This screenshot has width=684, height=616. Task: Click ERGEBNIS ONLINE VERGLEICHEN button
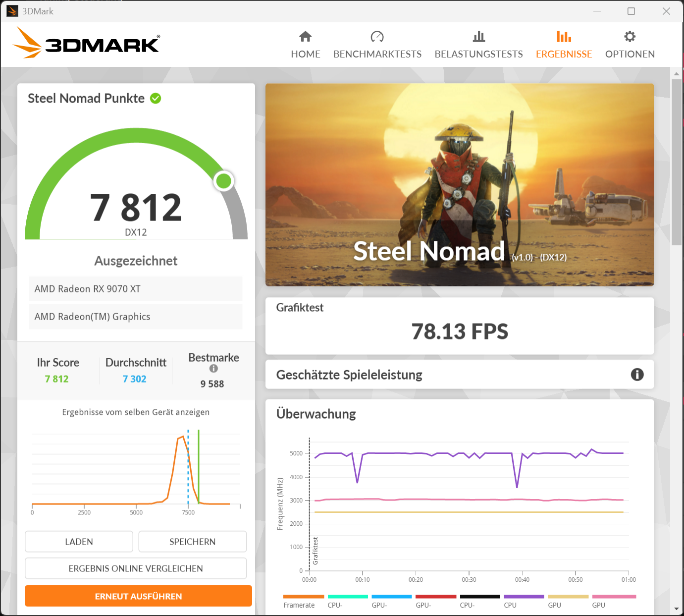pos(136,568)
